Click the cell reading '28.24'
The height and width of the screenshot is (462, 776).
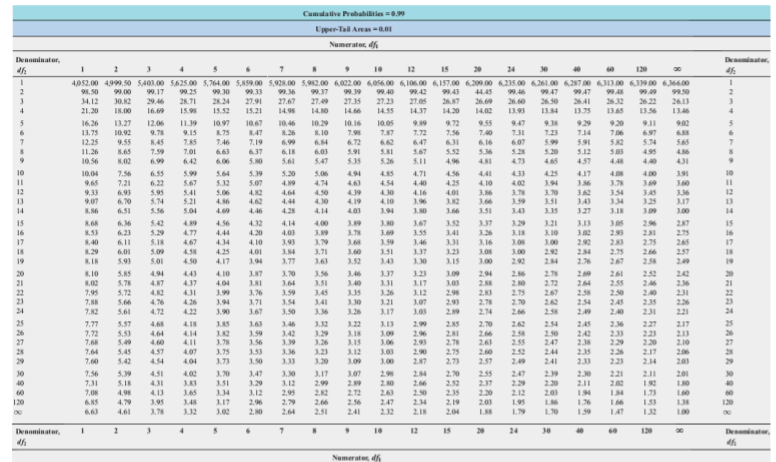click(x=221, y=101)
